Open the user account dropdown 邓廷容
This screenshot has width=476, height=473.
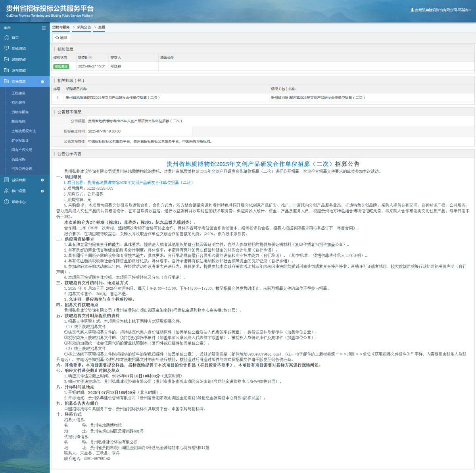click(x=441, y=10)
